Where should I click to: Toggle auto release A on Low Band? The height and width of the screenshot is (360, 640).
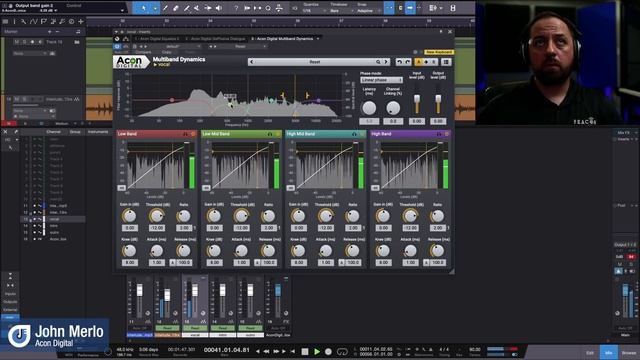[x=172, y=262]
